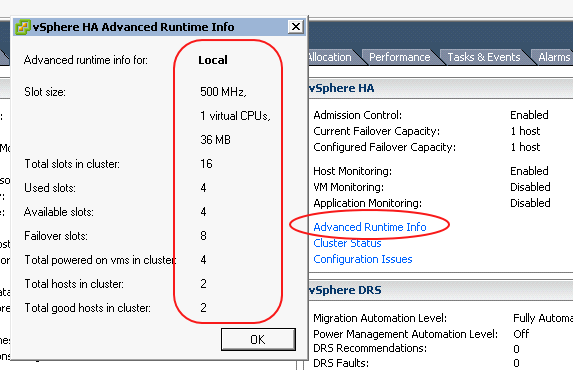
Task: Click the 'Total hosts in cluster:' label
Action: click(x=74, y=284)
